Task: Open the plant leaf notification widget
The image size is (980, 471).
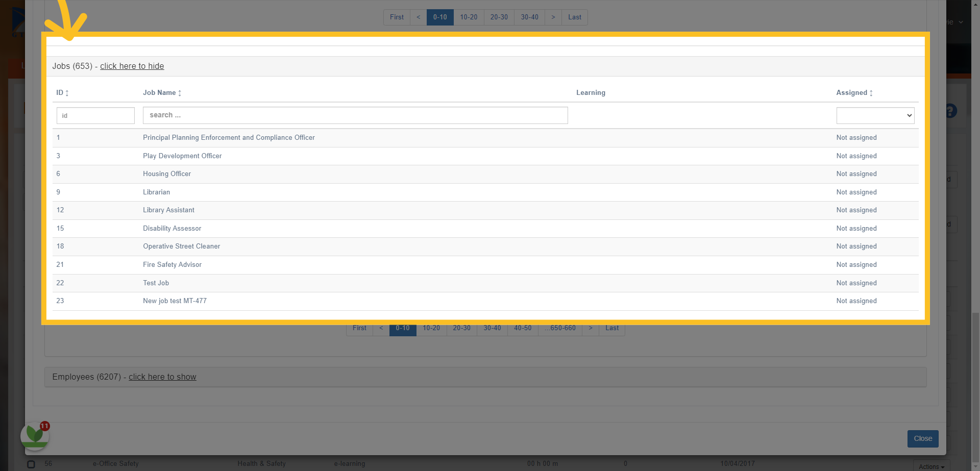Action: [35, 435]
